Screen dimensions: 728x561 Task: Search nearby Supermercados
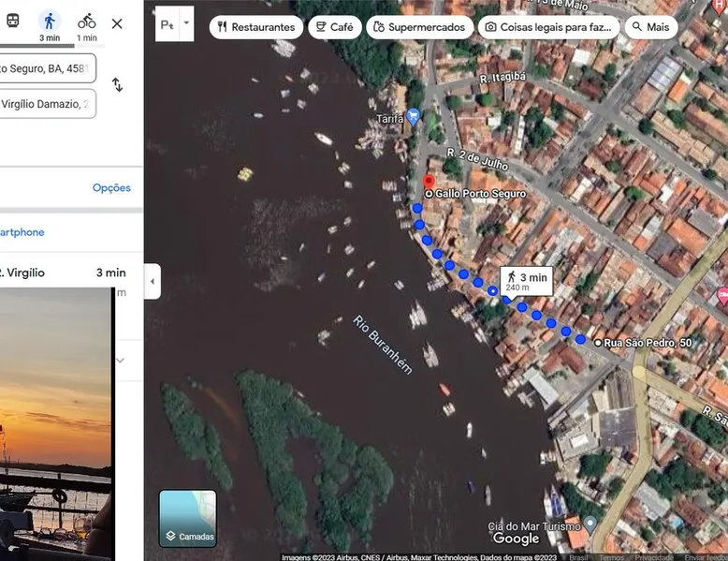(418, 27)
